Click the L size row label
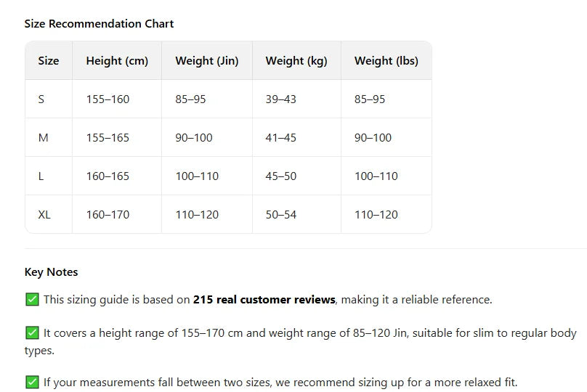Image resolution: width=587 pixels, height=392 pixels. [41, 176]
